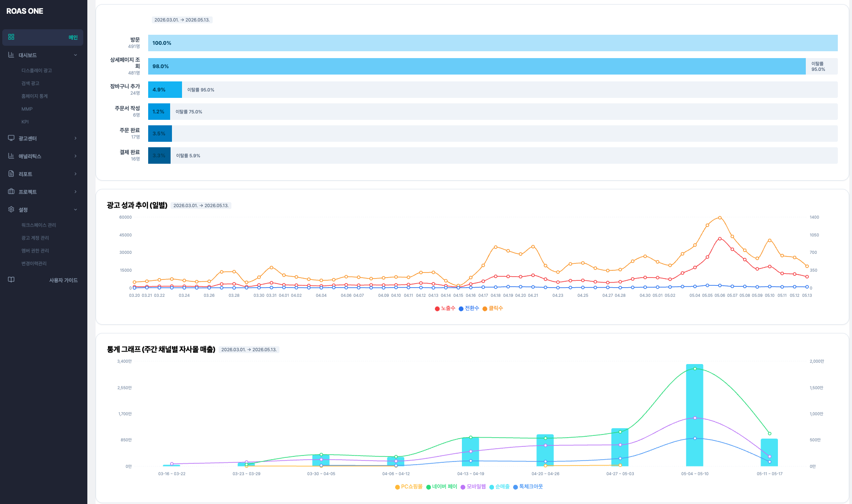
Task: Click the 대시보드 bar chart icon
Action: 11,55
